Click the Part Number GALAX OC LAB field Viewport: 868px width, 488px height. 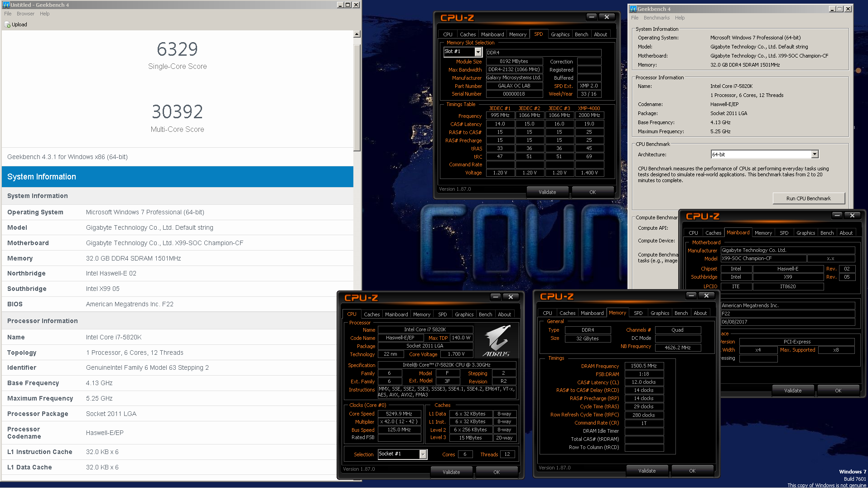click(x=514, y=86)
